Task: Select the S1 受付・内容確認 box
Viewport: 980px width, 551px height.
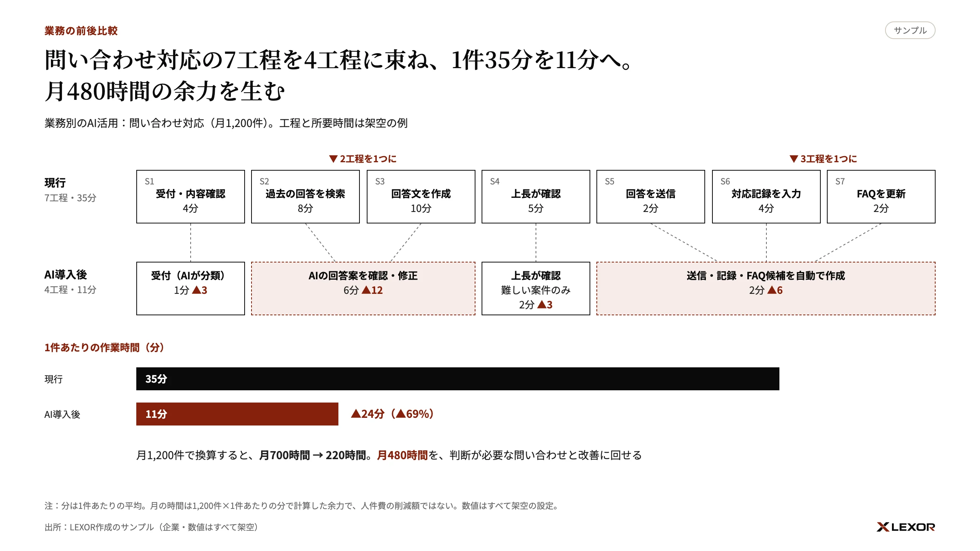Action: 191,197
